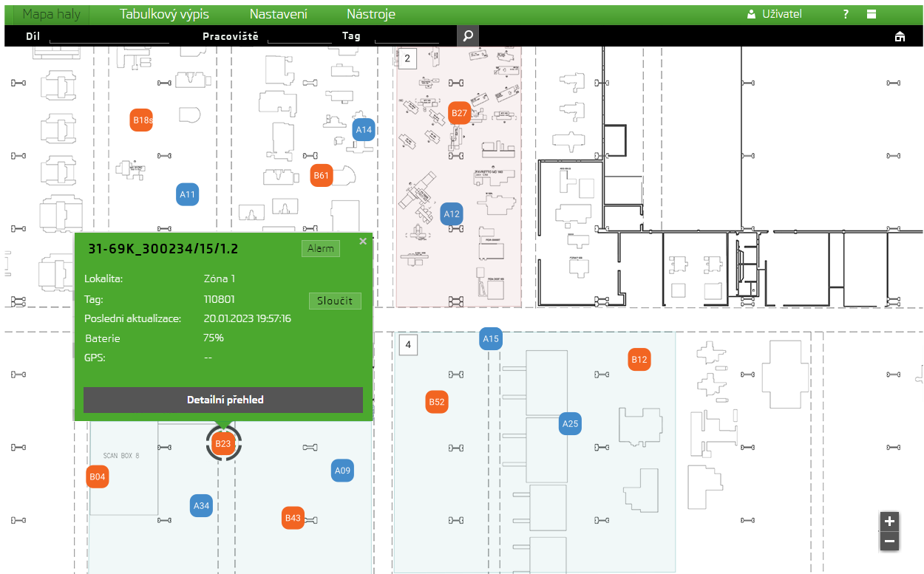Viewport: 924px width, 574px height.
Task: Open the Tabulkový výpis tab
Action: click(164, 14)
